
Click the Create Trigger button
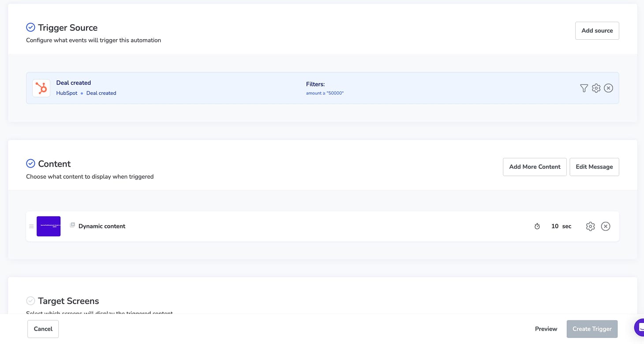[x=592, y=329]
